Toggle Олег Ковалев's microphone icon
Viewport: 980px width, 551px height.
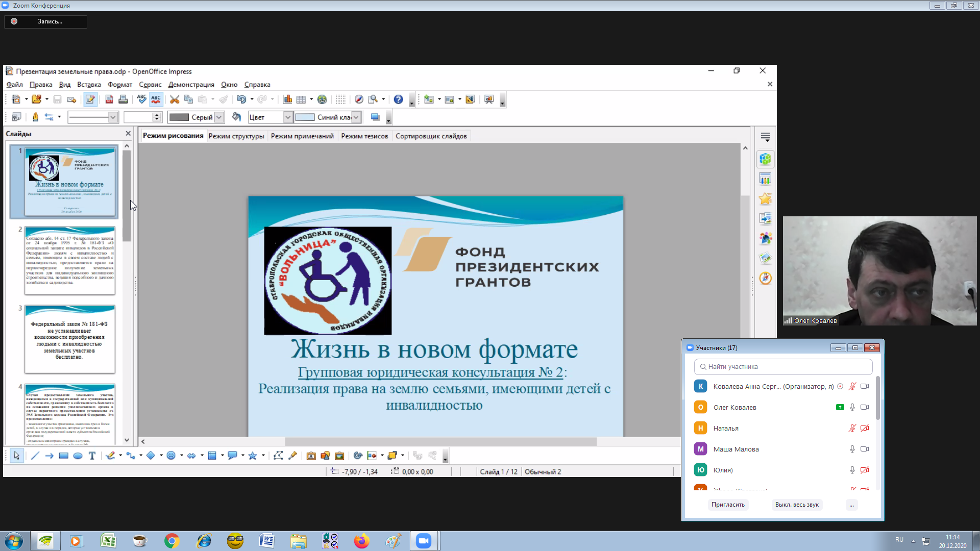(852, 407)
